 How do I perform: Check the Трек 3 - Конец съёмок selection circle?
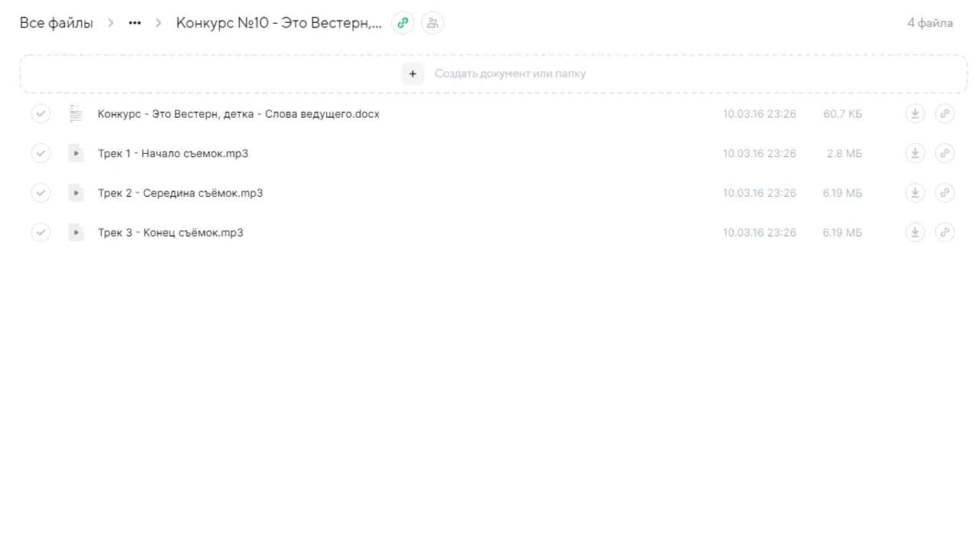41,233
